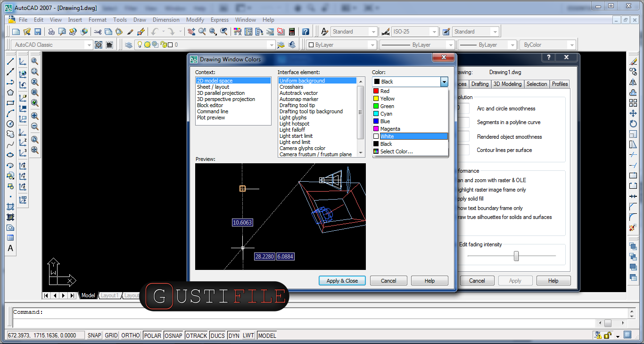Open the Dimension menu

(166, 20)
